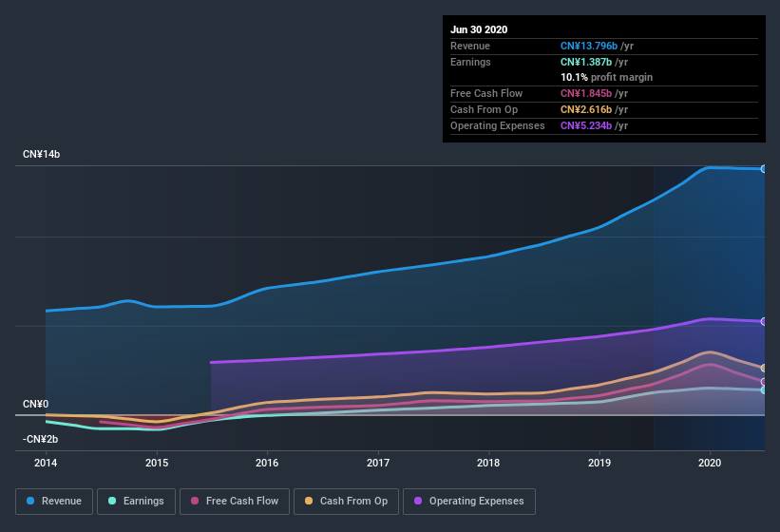Screen dimensions: 780x532
Task: Click the Operating Expenses endpoint marker on purple line
Action: [763, 322]
